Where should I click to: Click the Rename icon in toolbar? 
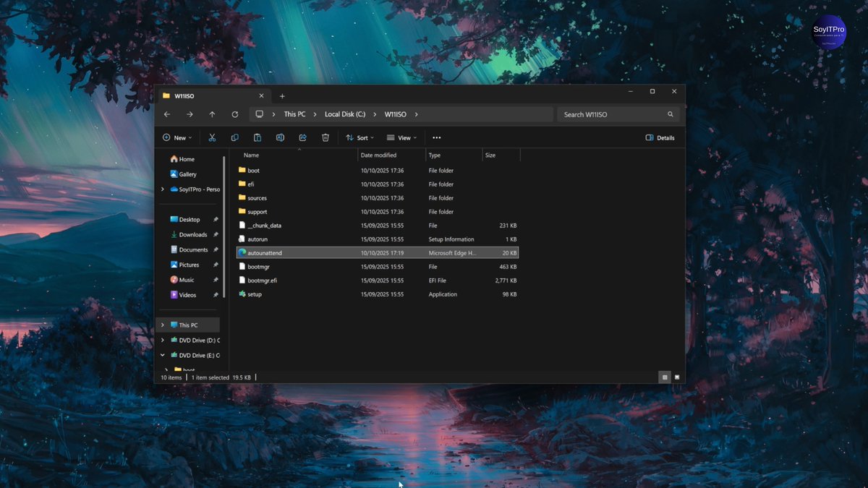tap(280, 137)
